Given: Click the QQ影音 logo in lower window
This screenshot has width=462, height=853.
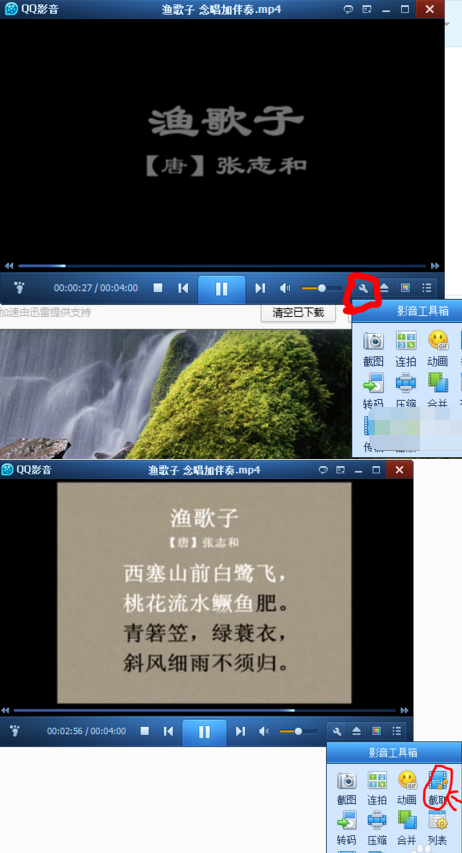Looking at the screenshot, I should click(27, 469).
